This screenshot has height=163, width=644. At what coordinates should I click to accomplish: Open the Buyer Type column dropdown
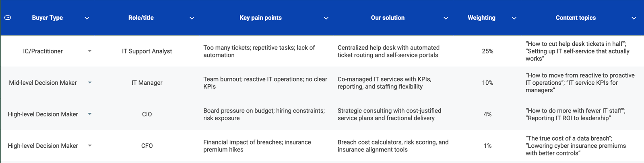tap(87, 18)
